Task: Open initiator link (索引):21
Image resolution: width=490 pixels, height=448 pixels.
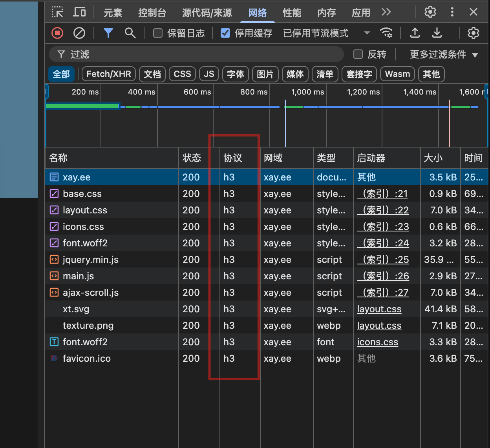Action: [x=382, y=194]
